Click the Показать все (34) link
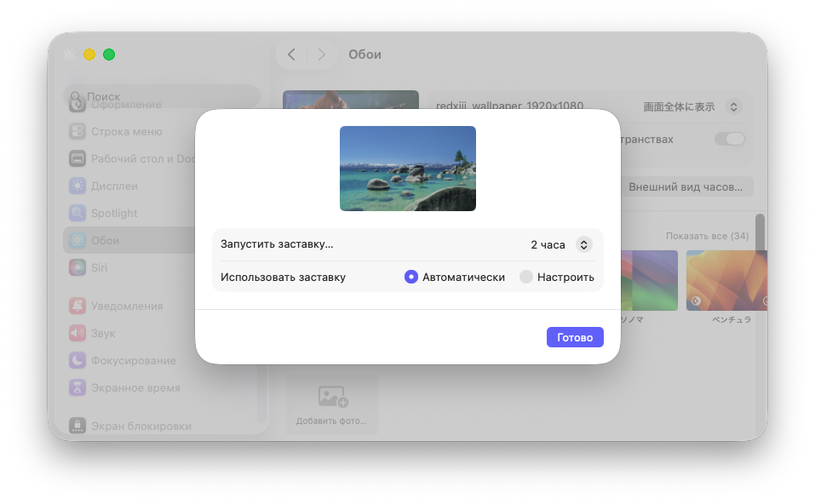815x504 pixels. click(x=708, y=236)
